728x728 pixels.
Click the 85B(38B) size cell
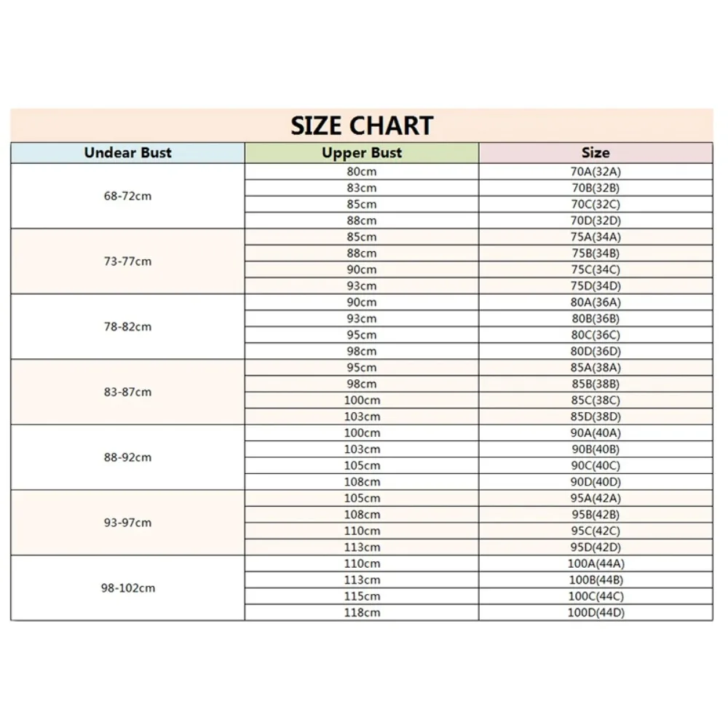[596, 384]
